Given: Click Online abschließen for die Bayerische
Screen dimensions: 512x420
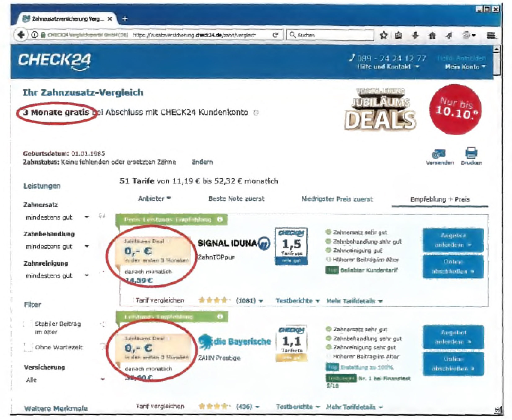Looking at the screenshot, I should pos(453,364).
